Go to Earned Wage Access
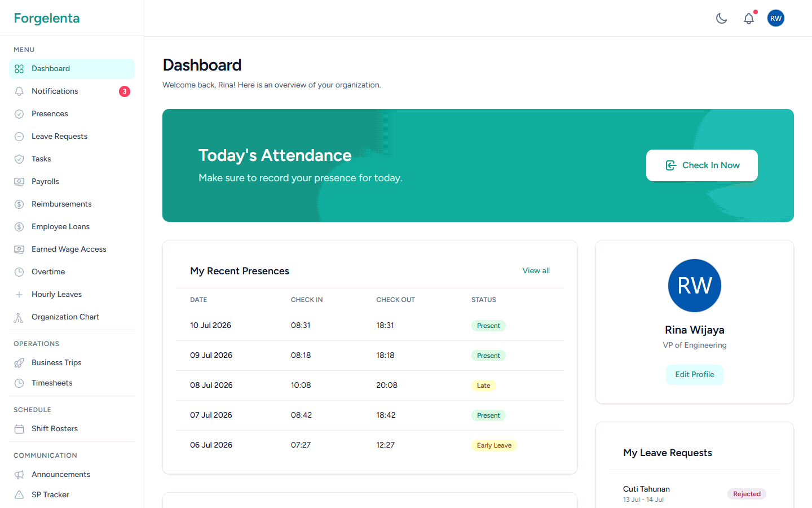This screenshot has height=508, width=812. (x=72, y=249)
